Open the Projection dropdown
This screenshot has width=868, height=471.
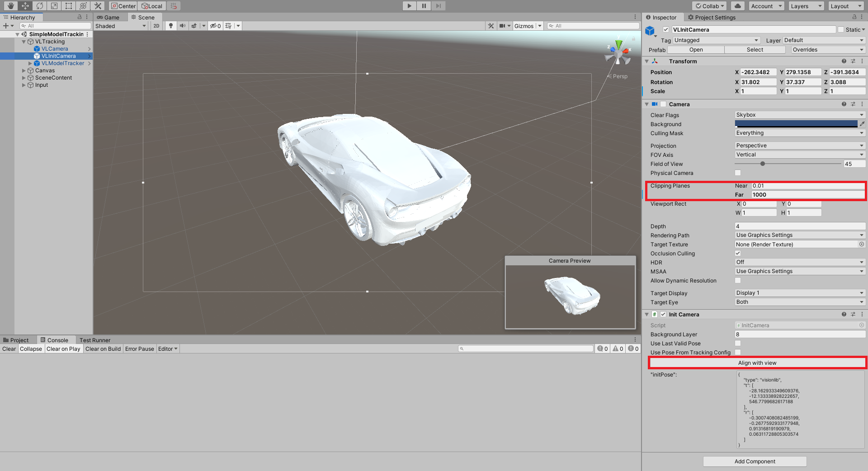point(799,146)
